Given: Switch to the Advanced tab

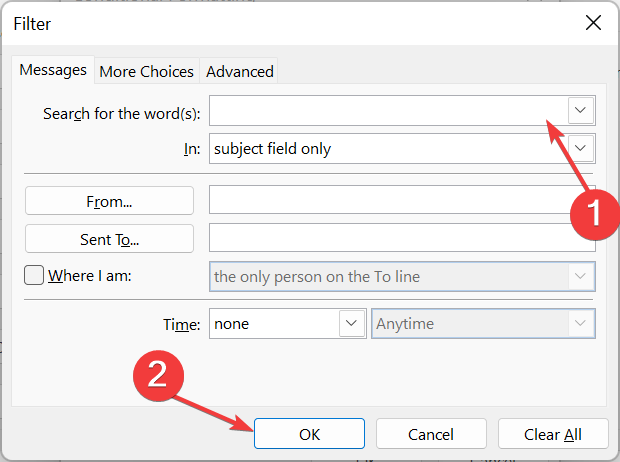Looking at the screenshot, I should point(239,71).
